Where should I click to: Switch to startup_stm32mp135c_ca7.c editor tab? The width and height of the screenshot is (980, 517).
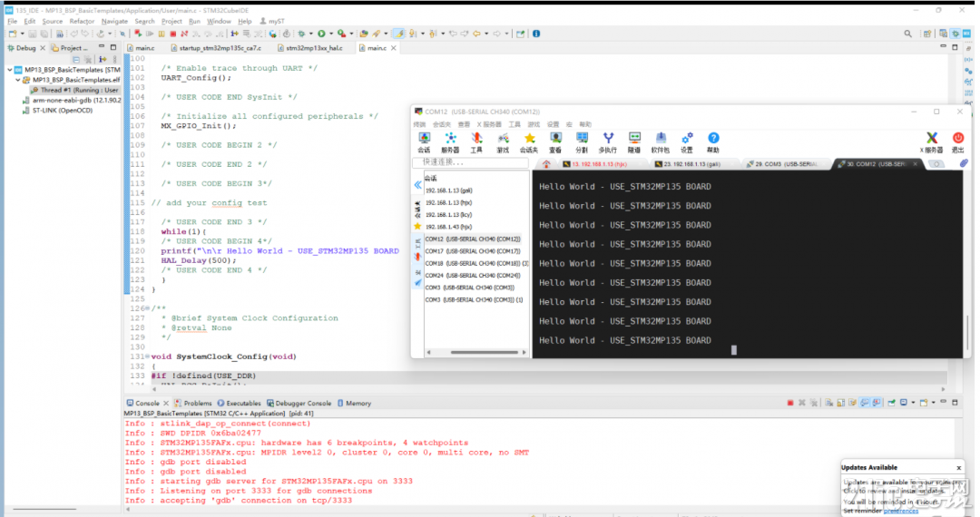(x=216, y=48)
